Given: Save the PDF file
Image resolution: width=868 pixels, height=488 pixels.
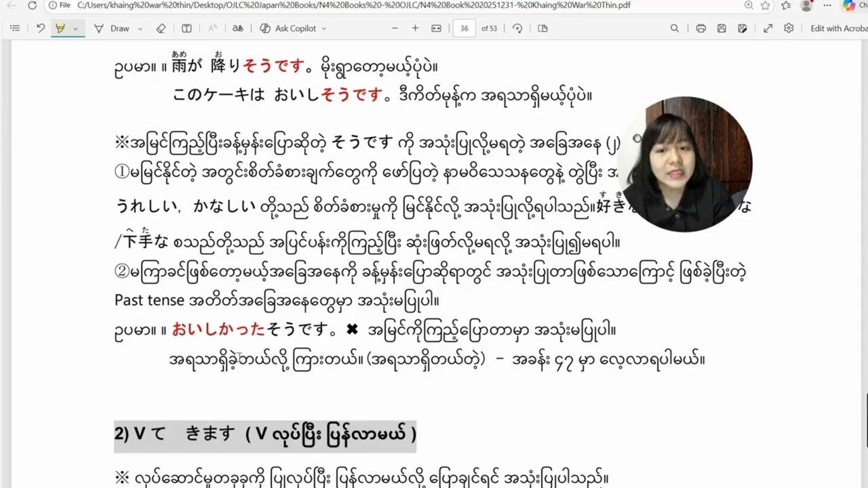Looking at the screenshot, I should click(722, 28).
